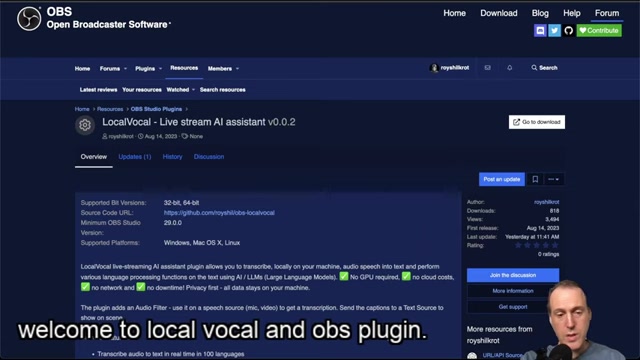Click the Post an update button

pos(502,179)
